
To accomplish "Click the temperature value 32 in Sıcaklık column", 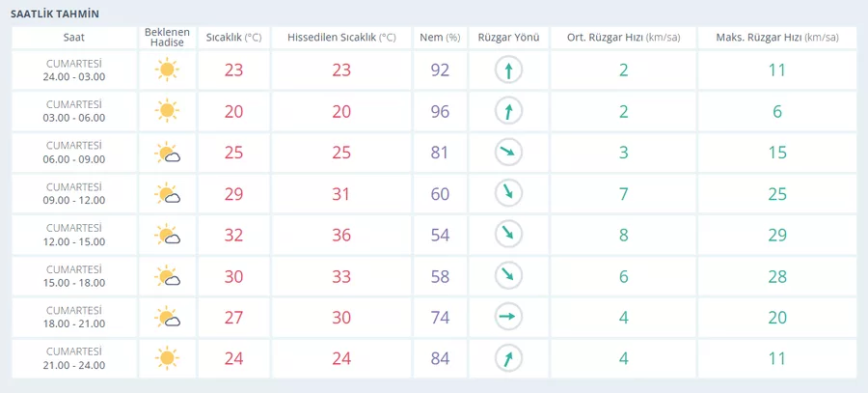I will pos(233,235).
